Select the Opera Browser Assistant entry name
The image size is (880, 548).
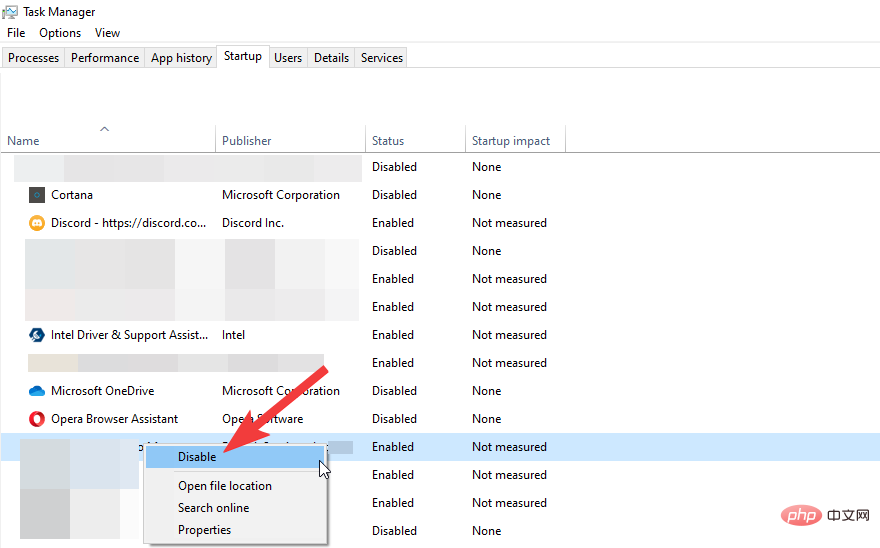pos(114,419)
